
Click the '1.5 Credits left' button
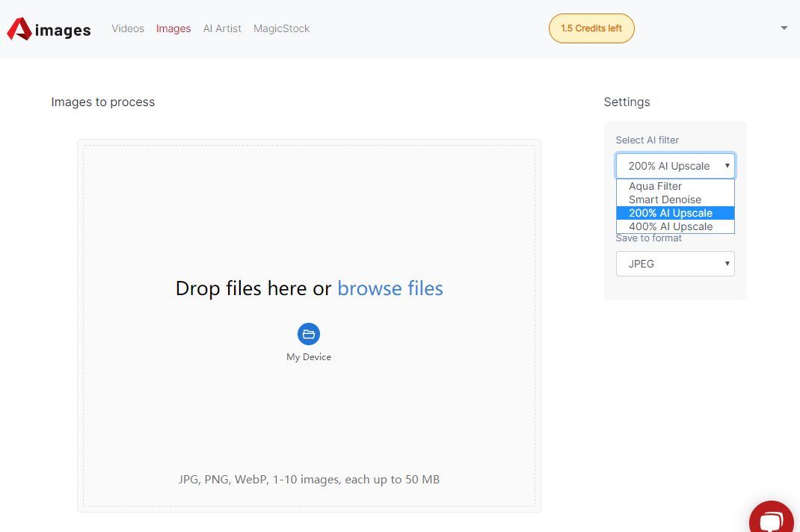click(591, 28)
